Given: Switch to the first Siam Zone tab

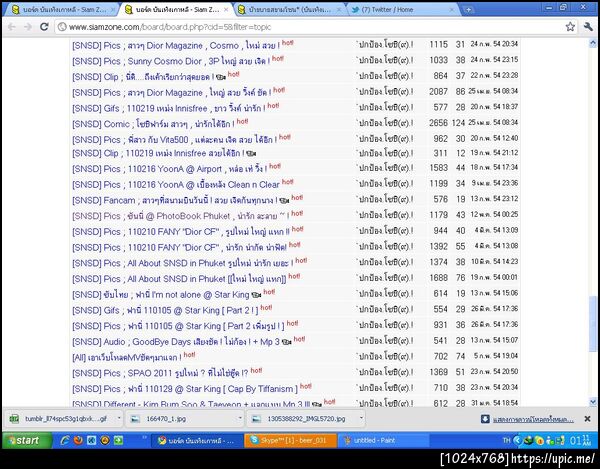Looking at the screenshot, I should [x=59, y=10].
